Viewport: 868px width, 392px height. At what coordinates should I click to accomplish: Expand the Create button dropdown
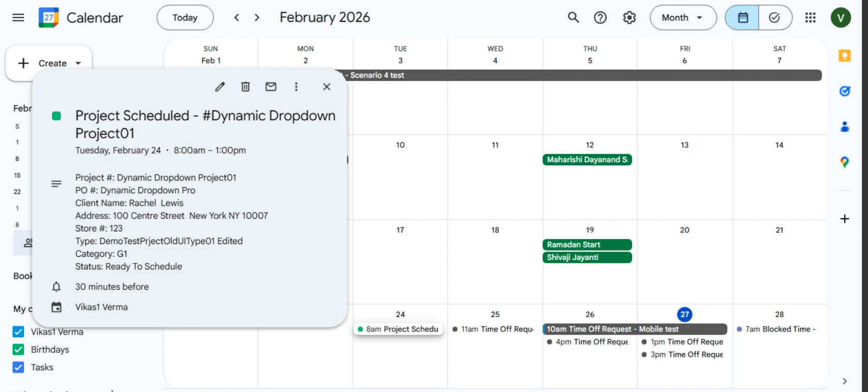click(x=78, y=64)
